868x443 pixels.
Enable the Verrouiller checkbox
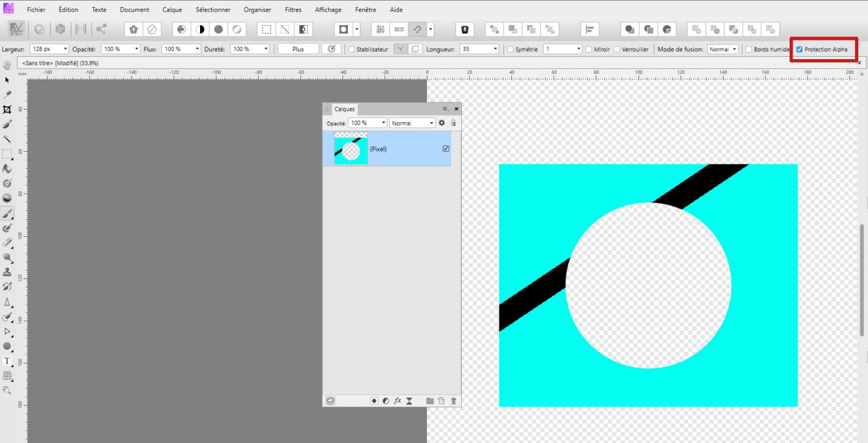click(617, 50)
